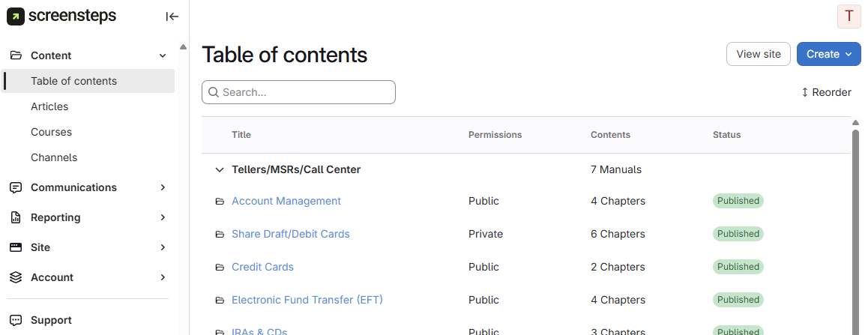The height and width of the screenshot is (335, 868).
Task: Click the Account layers icon
Action: [16, 277]
